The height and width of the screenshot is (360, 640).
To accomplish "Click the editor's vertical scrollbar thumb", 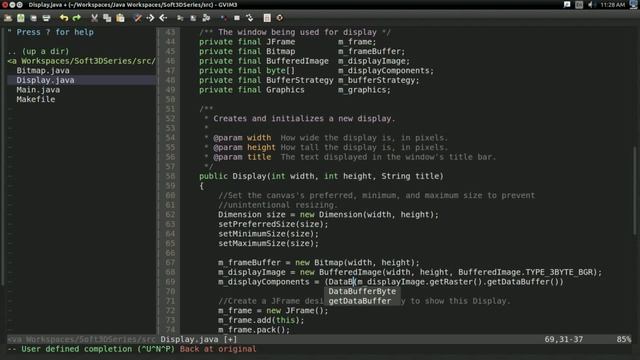I will (x=635, y=190).
